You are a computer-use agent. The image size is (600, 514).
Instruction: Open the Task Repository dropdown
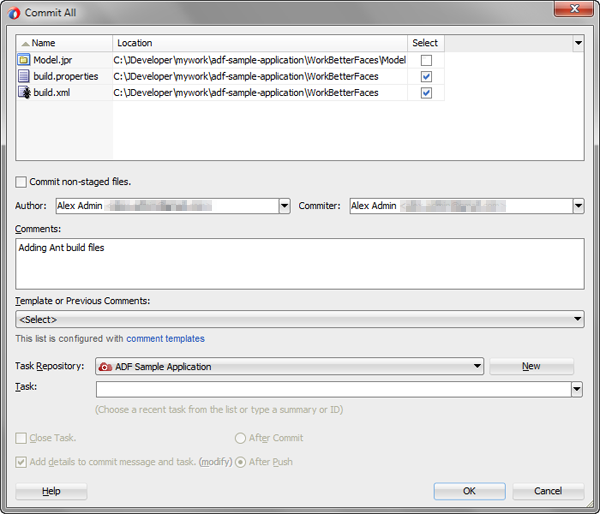coord(477,367)
